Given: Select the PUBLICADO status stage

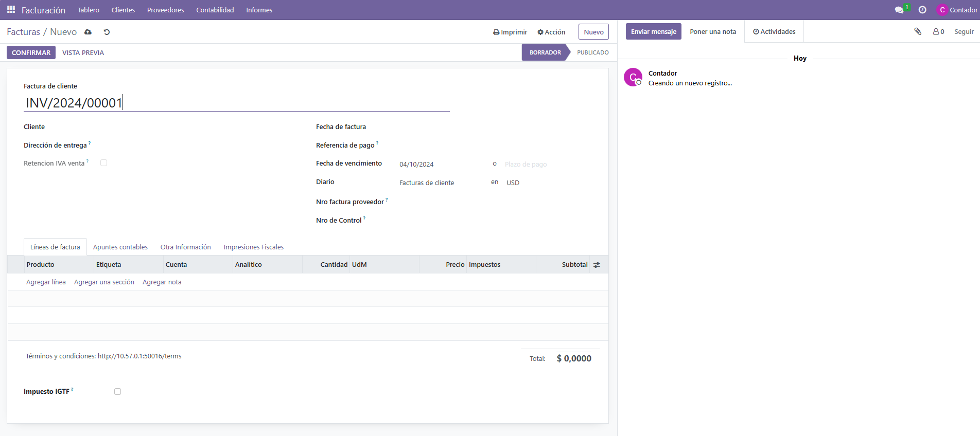Looking at the screenshot, I should 593,52.
